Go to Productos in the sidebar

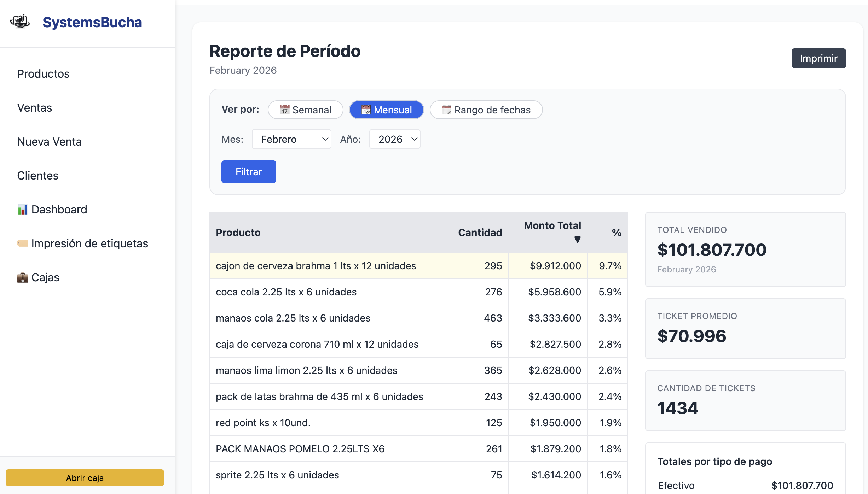point(43,74)
